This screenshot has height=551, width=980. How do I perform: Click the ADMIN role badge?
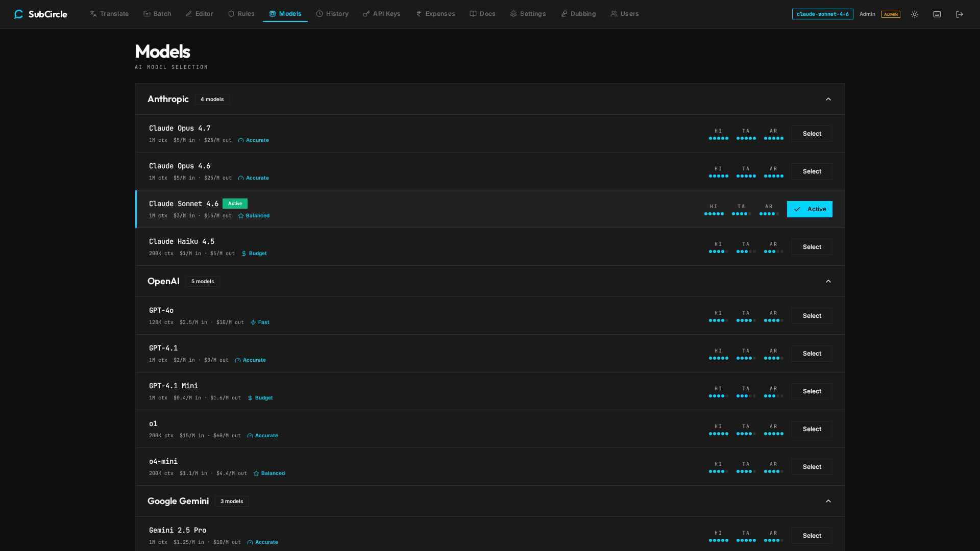click(891, 14)
